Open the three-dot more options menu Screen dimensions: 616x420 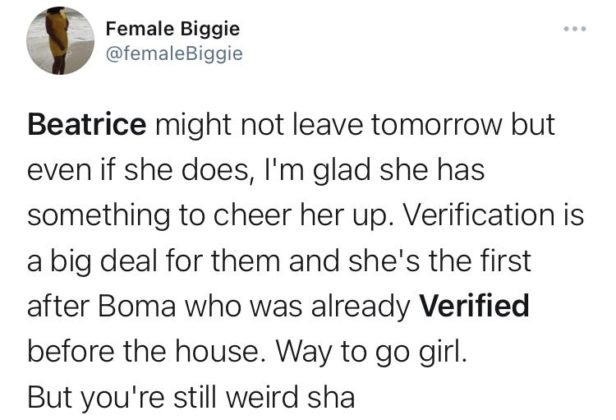(x=575, y=29)
